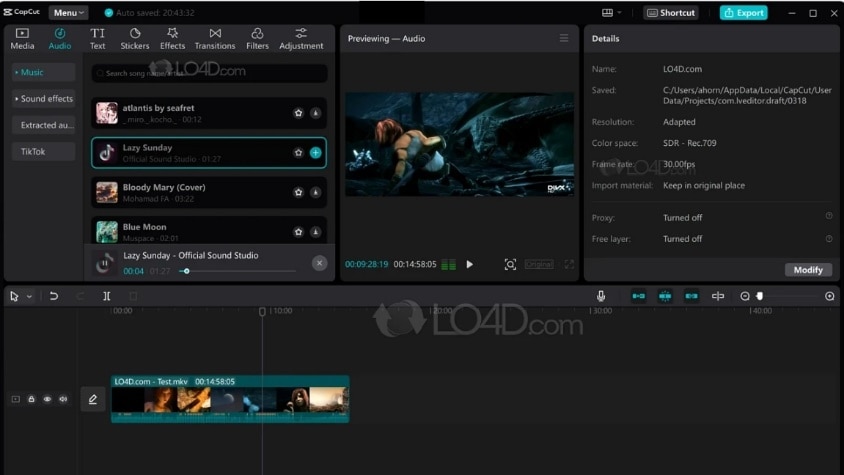Click the timeline playhead marker
844x475 pixels.
click(262, 311)
